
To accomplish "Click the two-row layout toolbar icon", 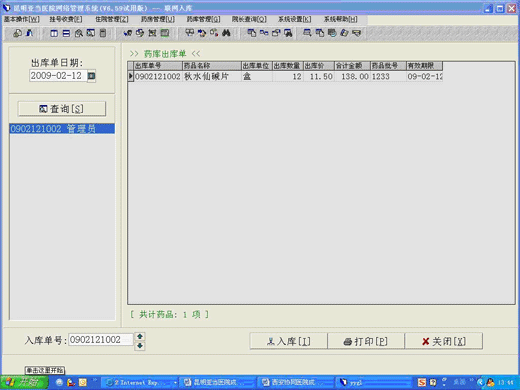I will pos(66,33).
